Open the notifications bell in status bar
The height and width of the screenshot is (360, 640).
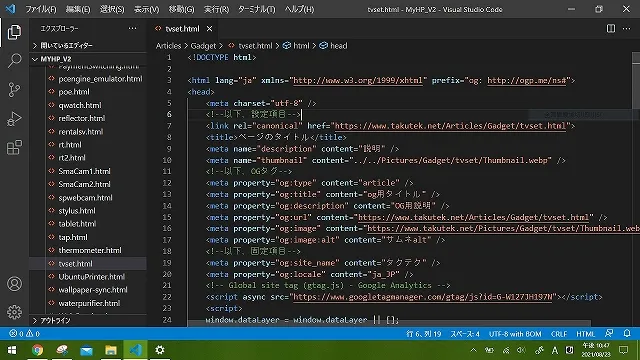(627, 333)
